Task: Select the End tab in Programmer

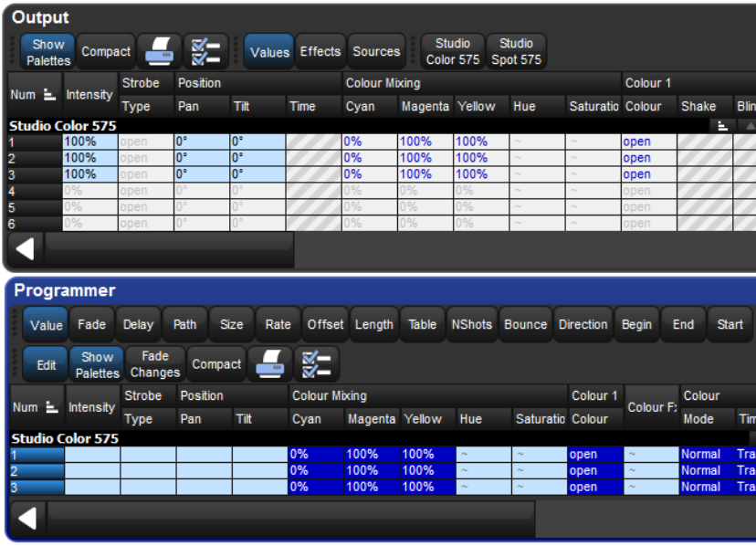Action: 683,325
